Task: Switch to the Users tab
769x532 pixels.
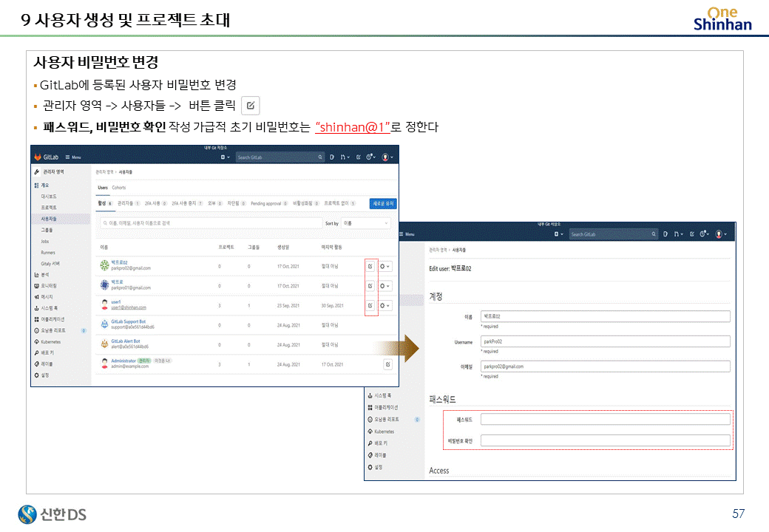Action: point(103,188)
